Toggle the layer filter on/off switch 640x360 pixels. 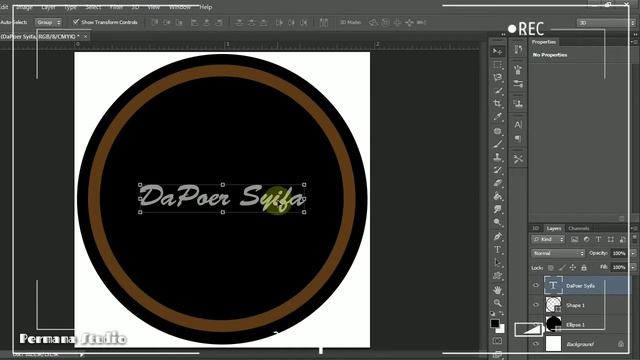(634, 238)
